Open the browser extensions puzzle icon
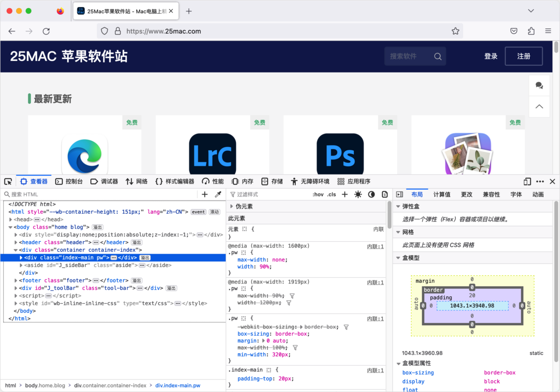This screenshot has width=560, height=392. (531, 31)
